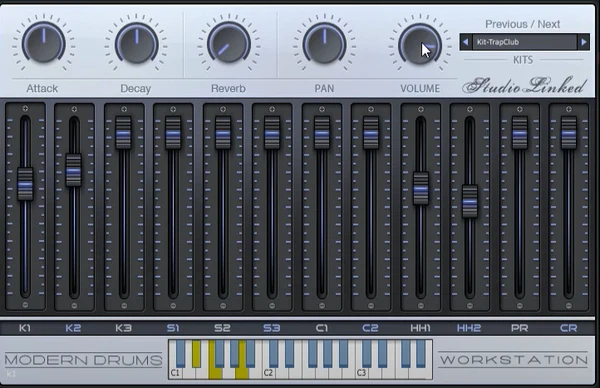600x388 pixels.
Task: Grab the S2 channel fader handle
Action: tap(223, 133)
